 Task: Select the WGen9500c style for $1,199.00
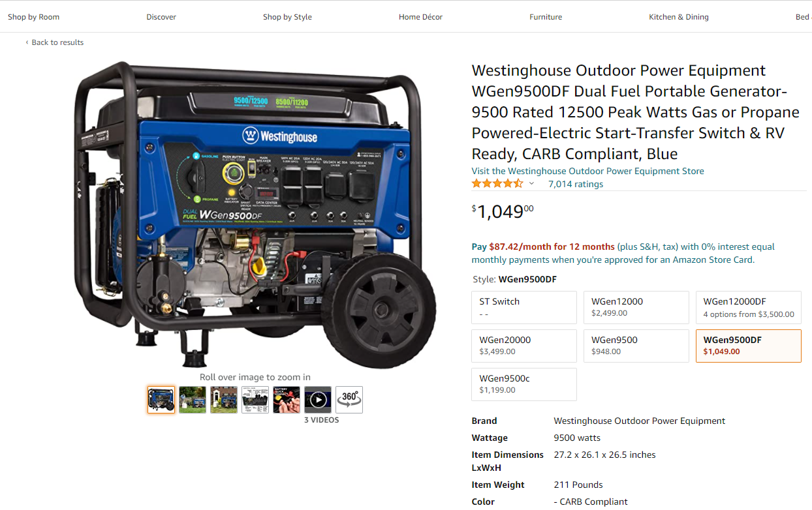coord(524,385)
